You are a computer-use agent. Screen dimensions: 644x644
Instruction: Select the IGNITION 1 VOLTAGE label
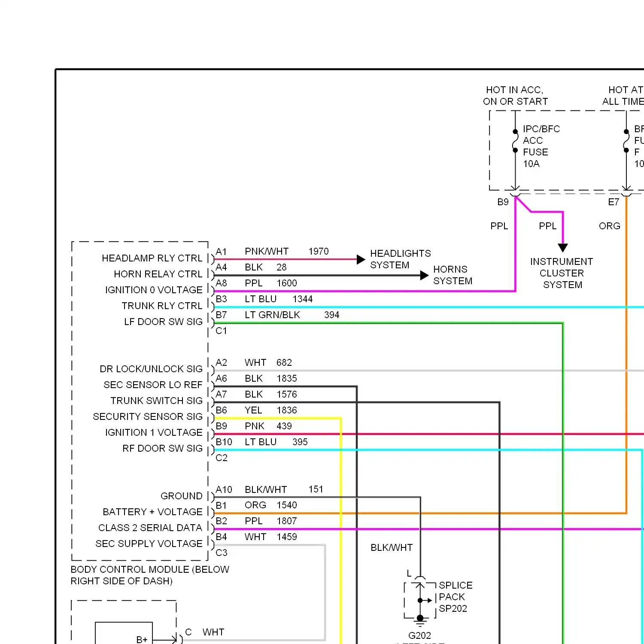point(154,432)
